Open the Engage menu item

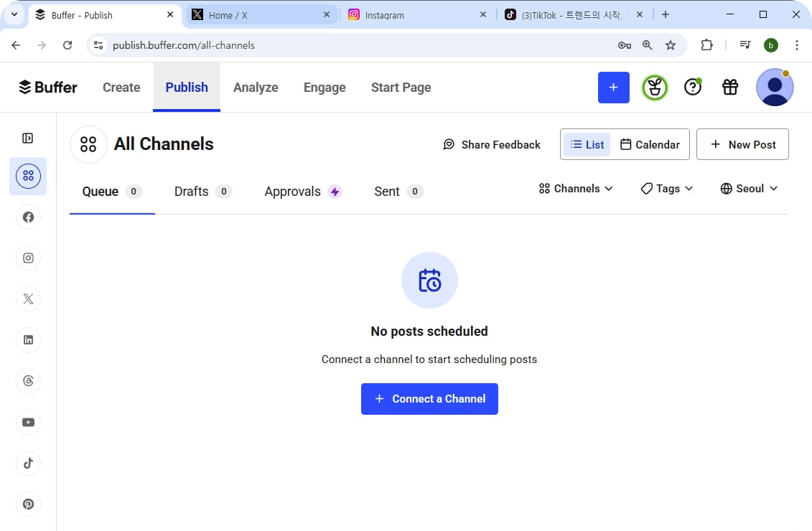(x=325, y=88)
